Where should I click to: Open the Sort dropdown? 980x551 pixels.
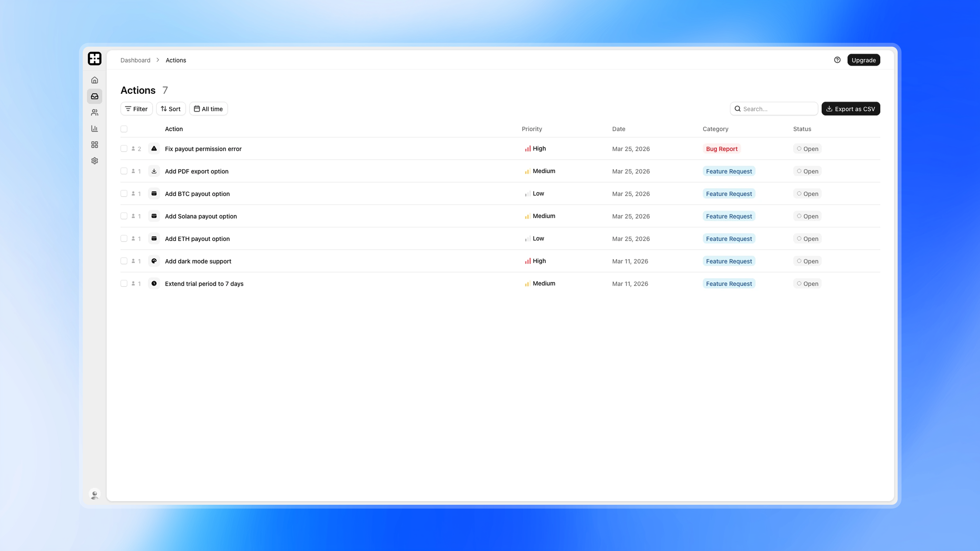[x=170, y=109]
